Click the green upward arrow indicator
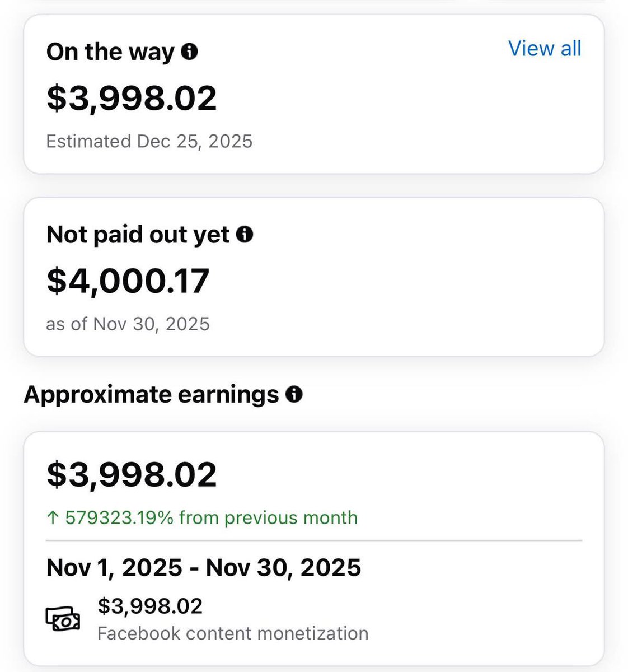628x672 pixels. [x=53, y=518]
